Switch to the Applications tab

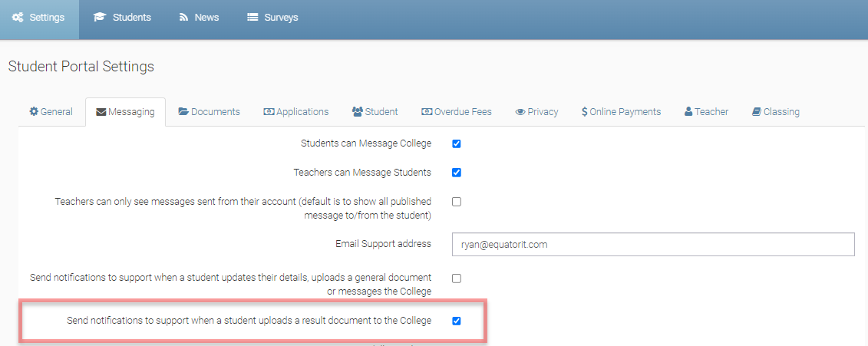tap(296, 112)
